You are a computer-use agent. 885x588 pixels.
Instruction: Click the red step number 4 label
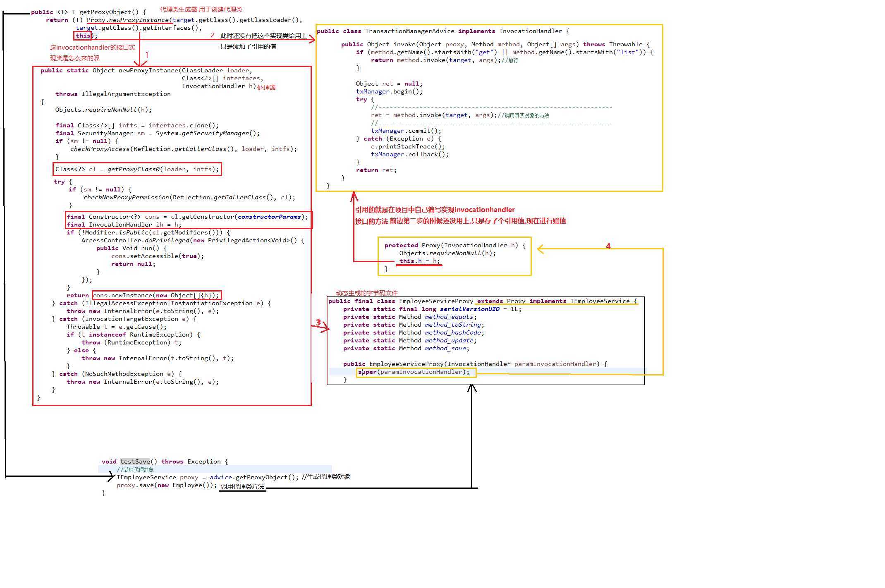tap(608, 246)
